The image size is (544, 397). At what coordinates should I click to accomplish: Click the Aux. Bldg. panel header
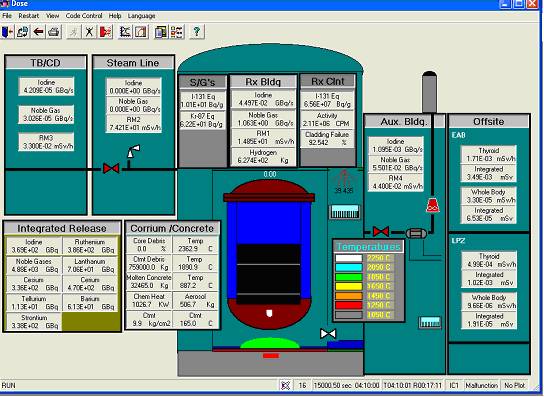(x=404, y=121)
